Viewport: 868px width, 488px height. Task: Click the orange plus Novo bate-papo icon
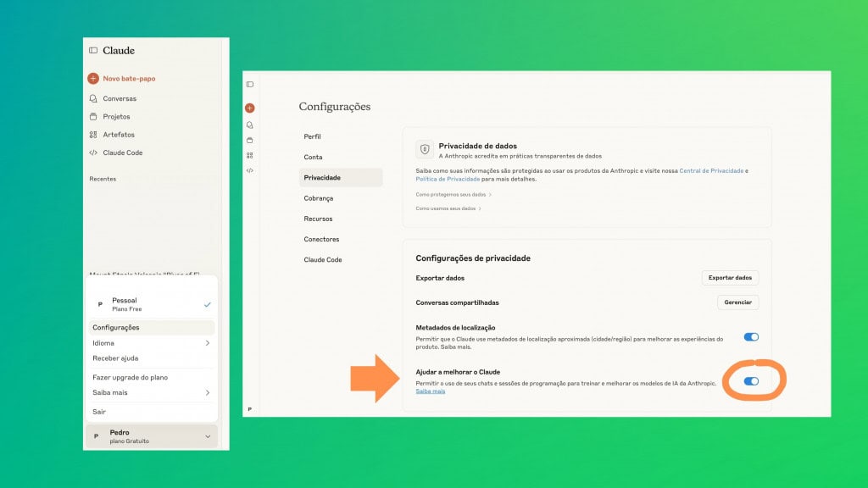(93, 79)
